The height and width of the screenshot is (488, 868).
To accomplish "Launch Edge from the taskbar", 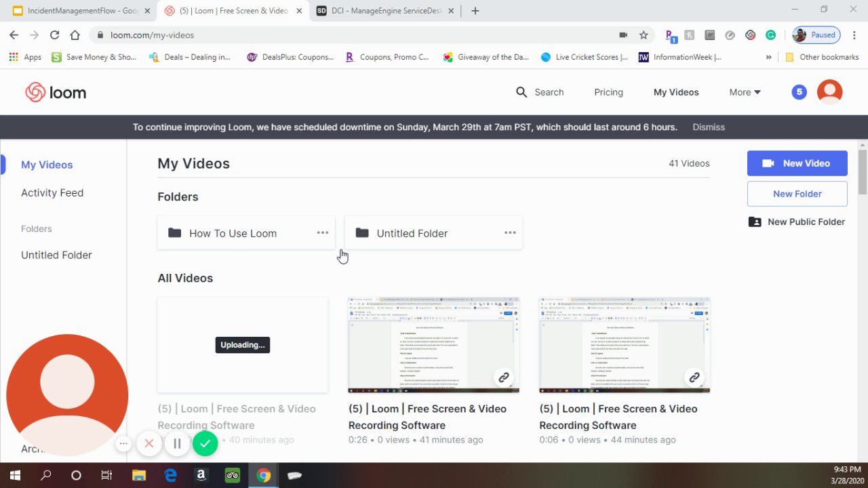I will 170,475.
